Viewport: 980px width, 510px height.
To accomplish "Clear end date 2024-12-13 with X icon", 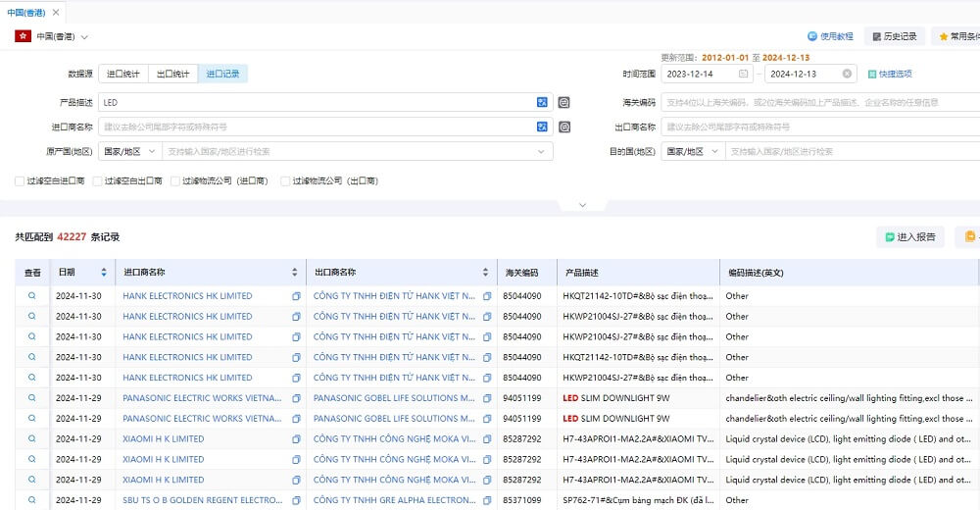I will coord(847,74).
